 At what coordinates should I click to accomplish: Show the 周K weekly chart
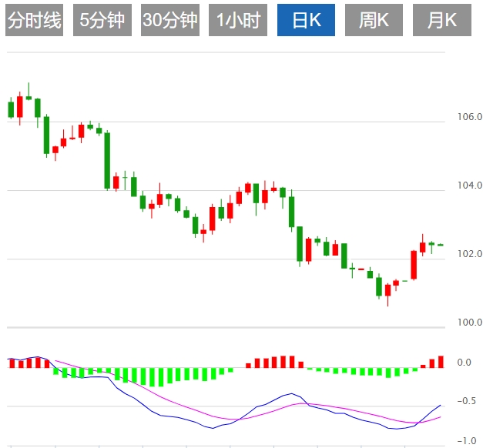click(x=374, y=21)
